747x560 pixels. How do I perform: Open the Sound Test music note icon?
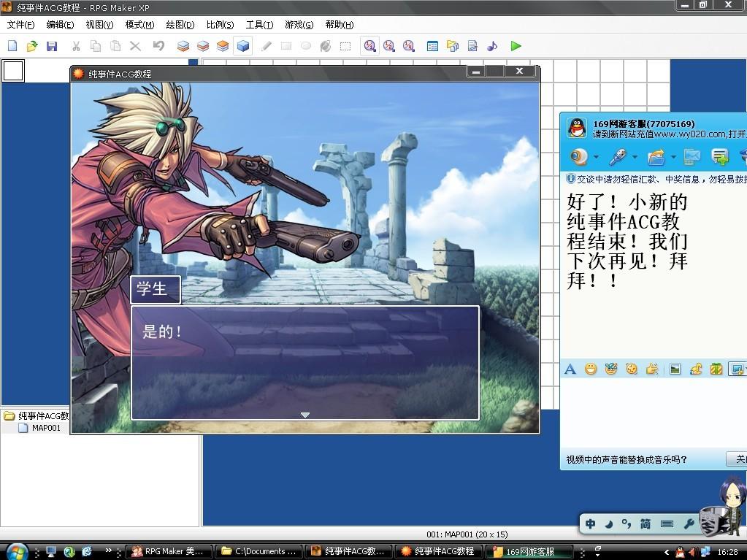click(492, 46)
